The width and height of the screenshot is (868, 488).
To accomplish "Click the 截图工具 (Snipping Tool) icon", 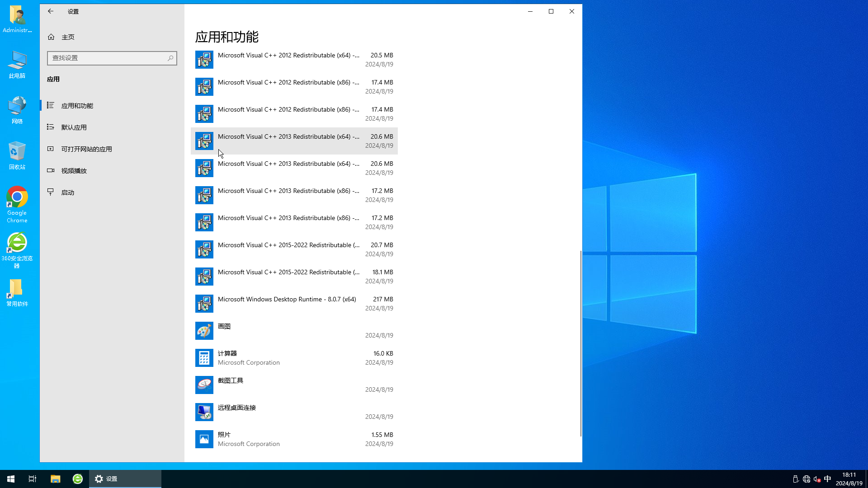I will tap(204, 385).
